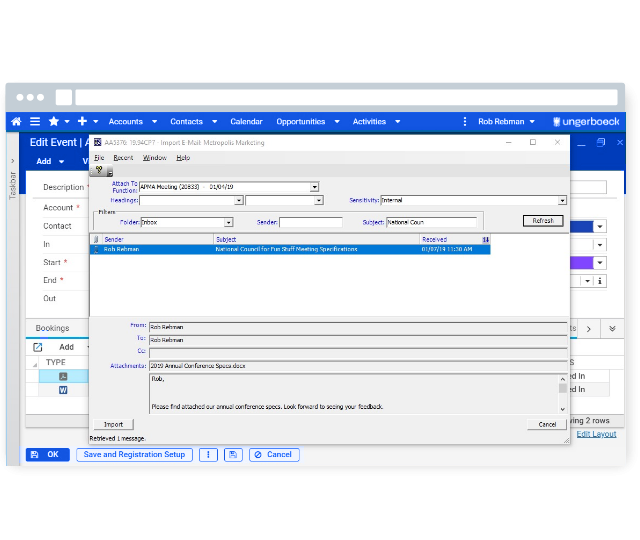Click the Import button
The image size is (640, 540).
(x=113, y=424)
